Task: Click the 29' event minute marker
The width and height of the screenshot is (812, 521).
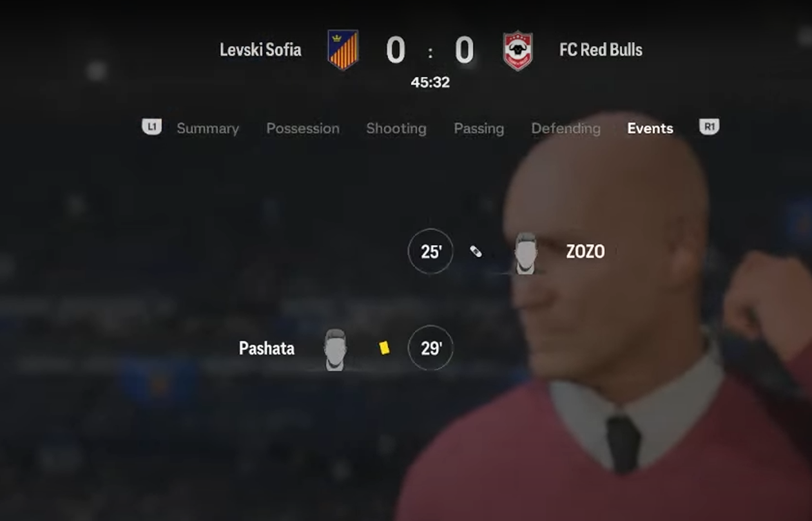Action: (x=430, y=348)
